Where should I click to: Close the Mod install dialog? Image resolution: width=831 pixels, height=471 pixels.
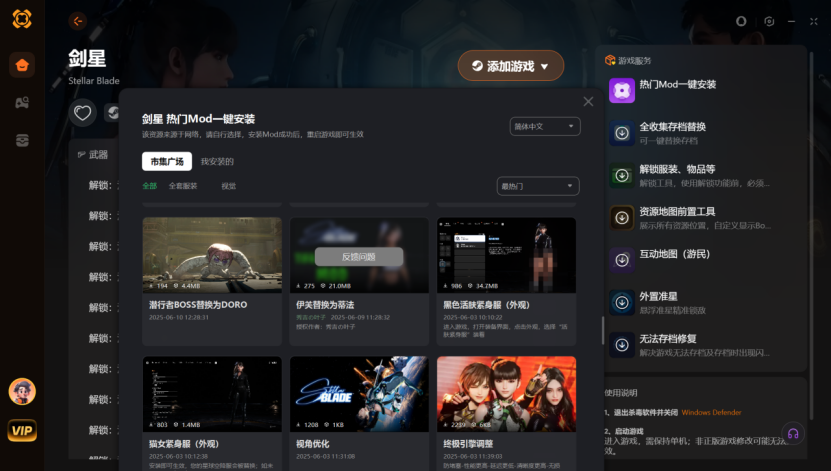click(588, 101)
